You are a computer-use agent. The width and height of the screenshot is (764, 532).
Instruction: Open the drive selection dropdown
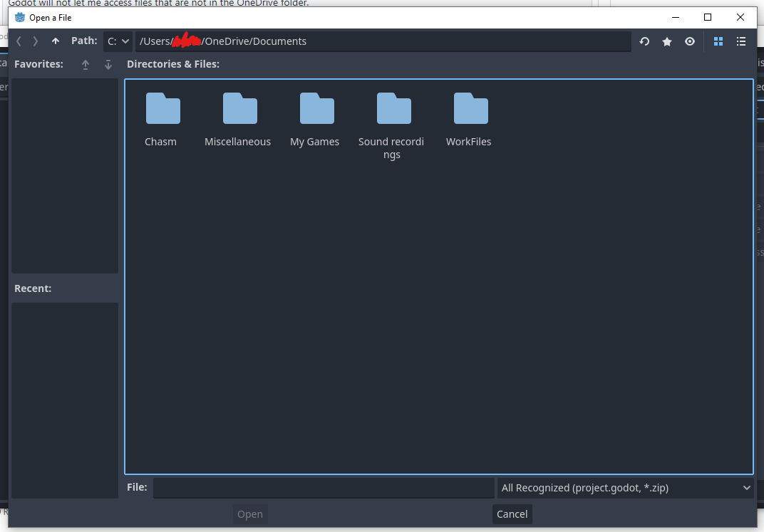[x=118, y=41]
